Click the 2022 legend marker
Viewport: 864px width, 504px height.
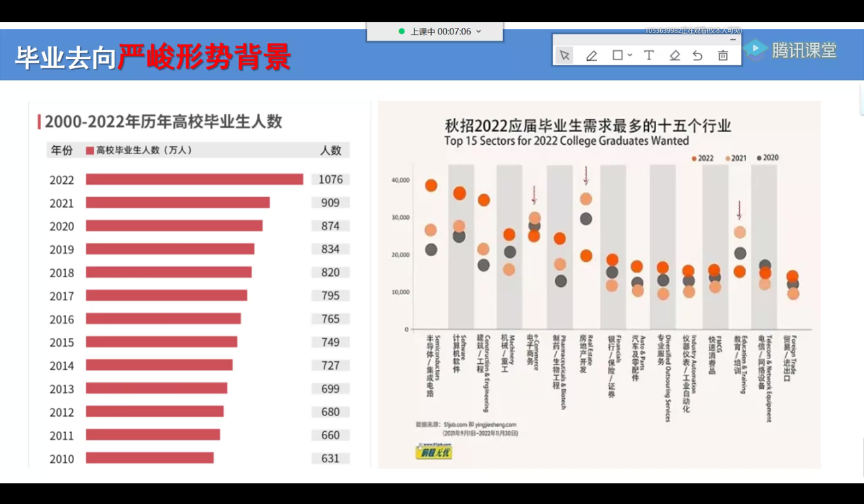click(694, 159)
